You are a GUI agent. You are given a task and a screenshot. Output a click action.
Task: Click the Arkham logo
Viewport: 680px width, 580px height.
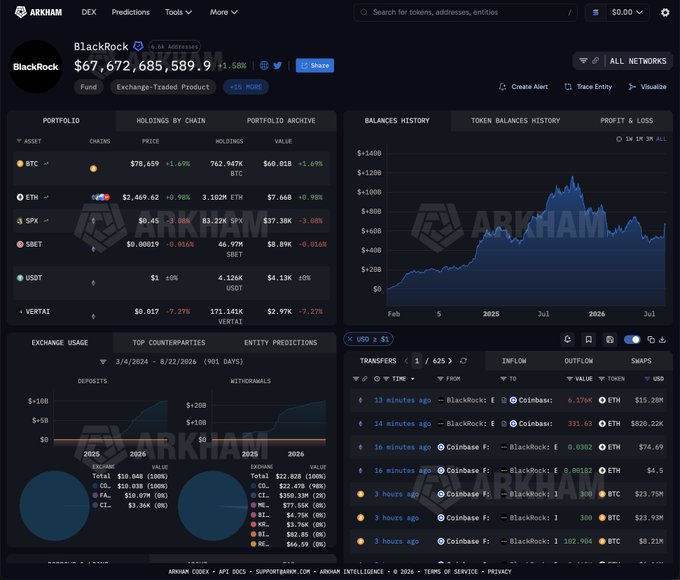tap(38, 12)
